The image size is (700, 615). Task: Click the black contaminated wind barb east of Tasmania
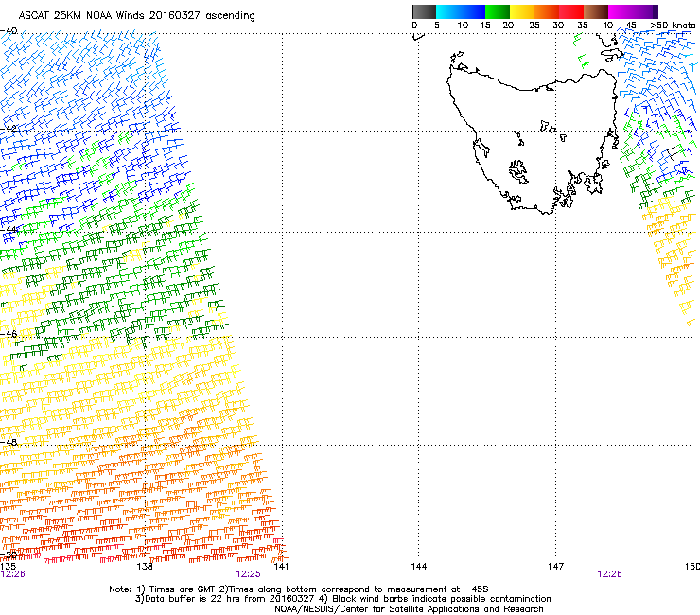click(x=672, y=152)
